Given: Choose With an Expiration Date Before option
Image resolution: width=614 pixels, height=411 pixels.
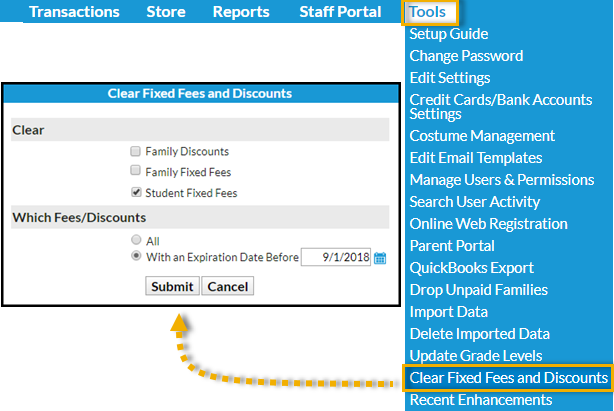Looking at the screenshot, I should (136, 256).
